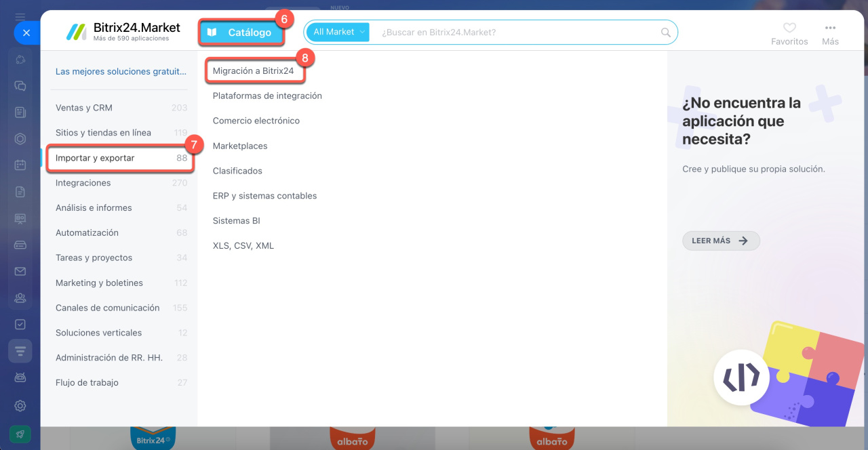Open the documents icon in sidebar

click(20, 192)
